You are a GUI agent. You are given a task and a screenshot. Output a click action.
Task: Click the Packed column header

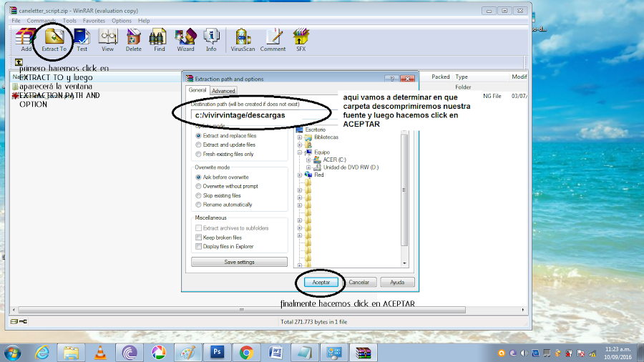(x=440, y=77)
